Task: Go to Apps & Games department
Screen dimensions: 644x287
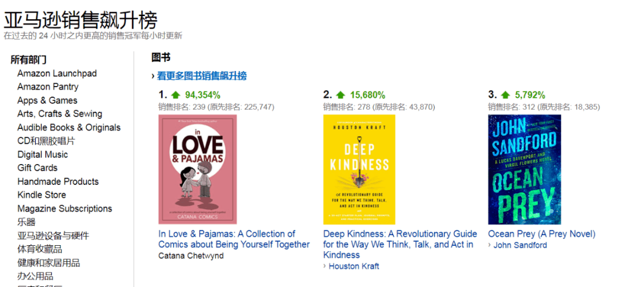Action: 47,100
